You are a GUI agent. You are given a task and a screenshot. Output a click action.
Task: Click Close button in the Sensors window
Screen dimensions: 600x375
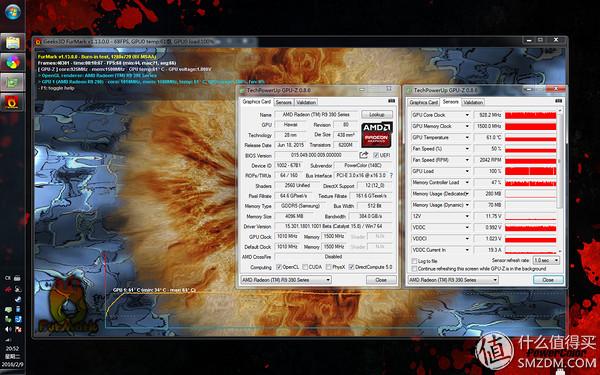[x=548, y=280]
